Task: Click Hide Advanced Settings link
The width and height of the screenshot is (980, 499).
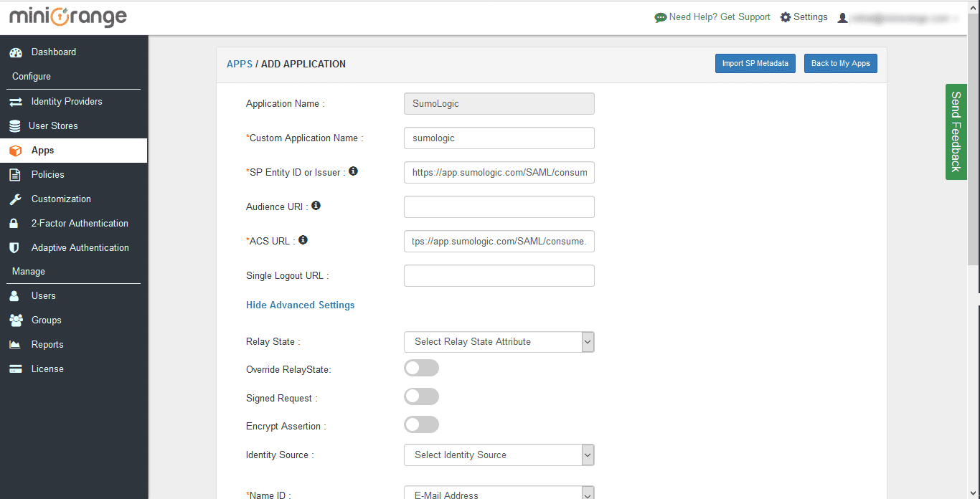Action: pyautogui.click(x=301, y=305)
